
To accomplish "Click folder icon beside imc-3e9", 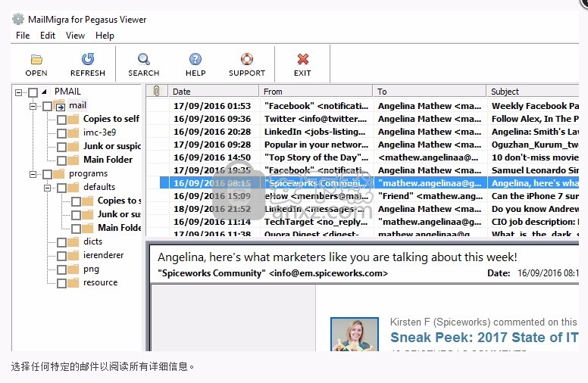I will click(73, 132).
